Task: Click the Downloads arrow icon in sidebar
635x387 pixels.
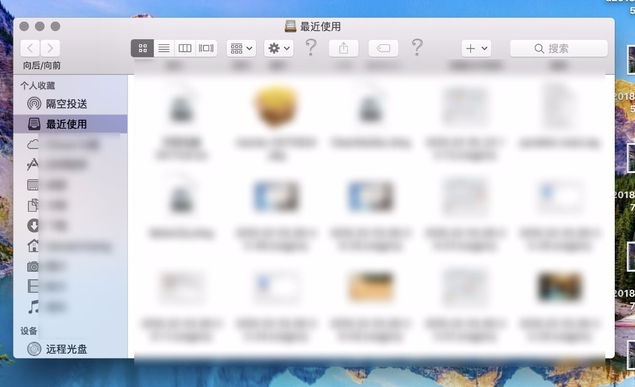Action: (x=33, y=225)
